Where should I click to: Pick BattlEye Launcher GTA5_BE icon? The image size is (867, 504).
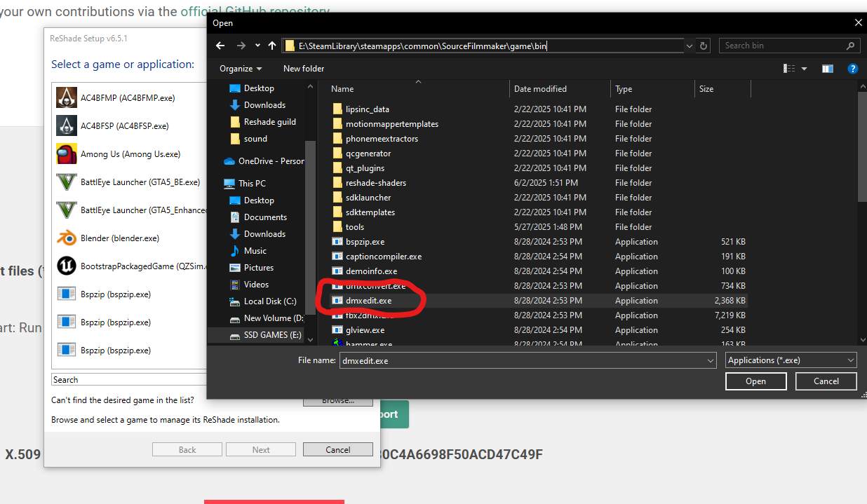66,182
